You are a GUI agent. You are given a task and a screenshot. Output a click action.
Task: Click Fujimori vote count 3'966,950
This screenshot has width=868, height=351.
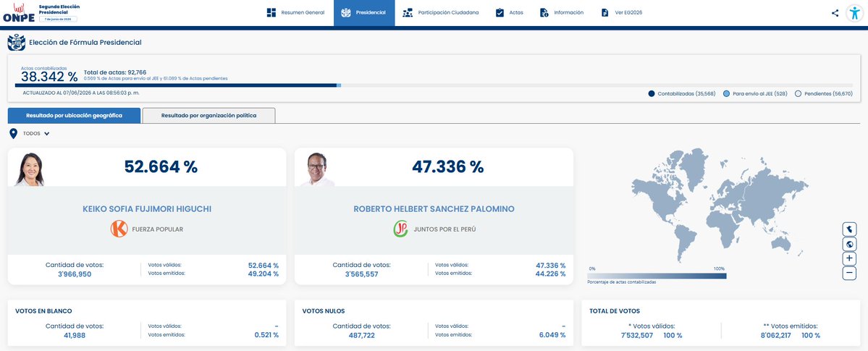point(75,274)
